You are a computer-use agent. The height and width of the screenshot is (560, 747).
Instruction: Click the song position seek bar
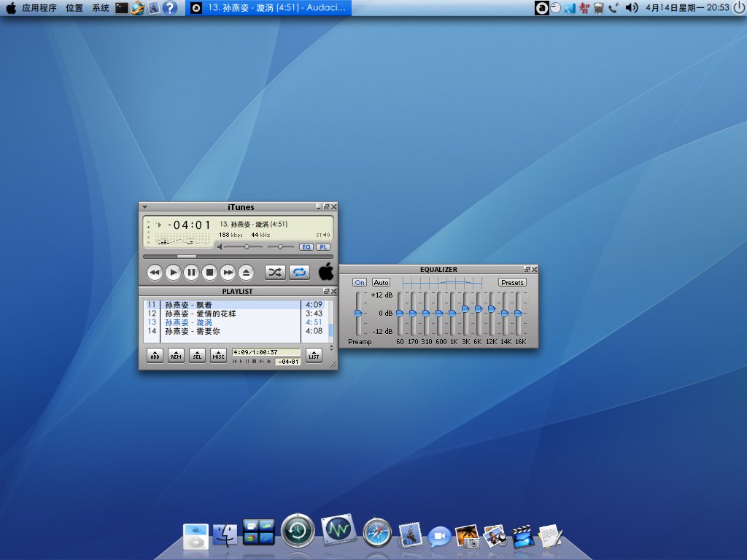(238, 256)
